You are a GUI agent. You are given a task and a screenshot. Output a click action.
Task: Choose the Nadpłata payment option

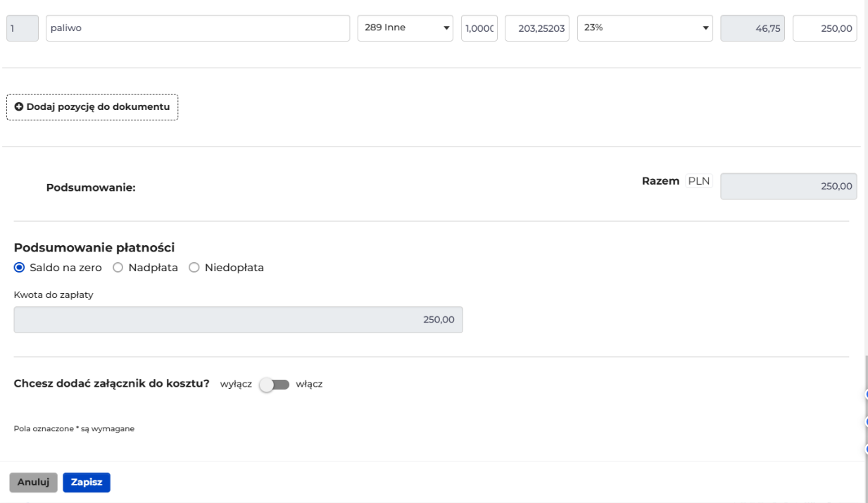[x=118, y=268]
